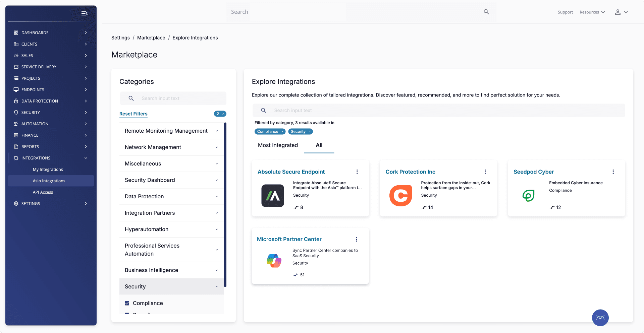Screen dimensions: 644x333
Task: Open Seedpod Cyber title link
Action: coord(534,172)
